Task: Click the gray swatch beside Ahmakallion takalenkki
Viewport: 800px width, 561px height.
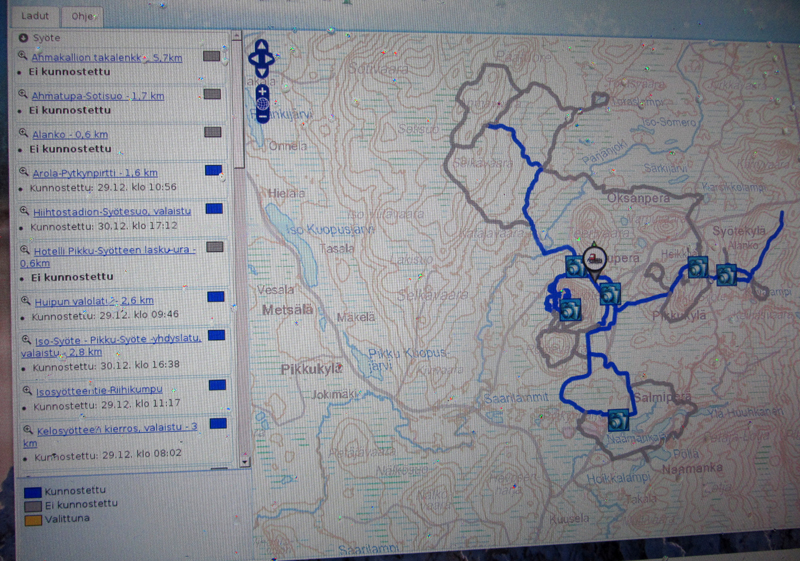Action: pyautogui.click(x=212, y=57)
